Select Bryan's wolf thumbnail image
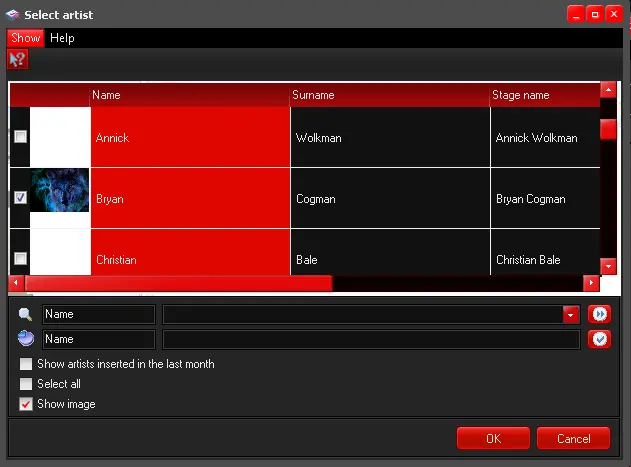631x467 pixels. 60,190
